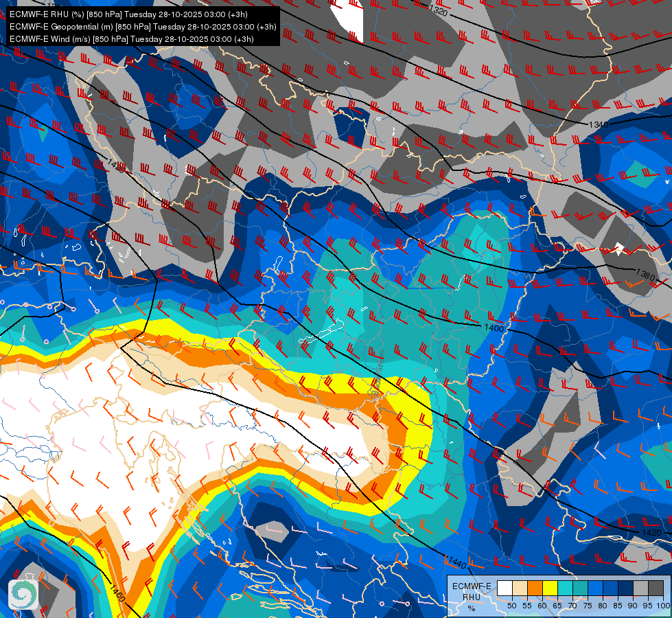The image size is (672, 618).
Task: Select the light gray 90–95 legend swatch
Action: tap(641, 588)
